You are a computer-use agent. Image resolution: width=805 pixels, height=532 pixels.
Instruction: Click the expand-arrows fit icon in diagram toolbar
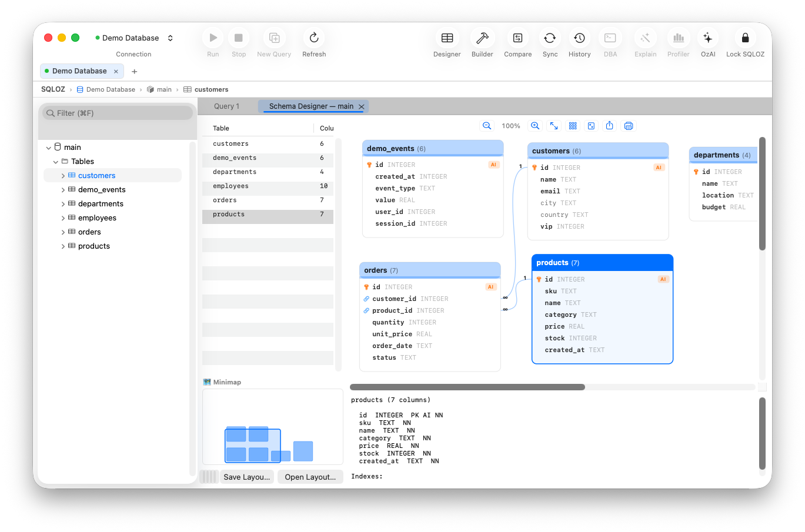point(554,126)
